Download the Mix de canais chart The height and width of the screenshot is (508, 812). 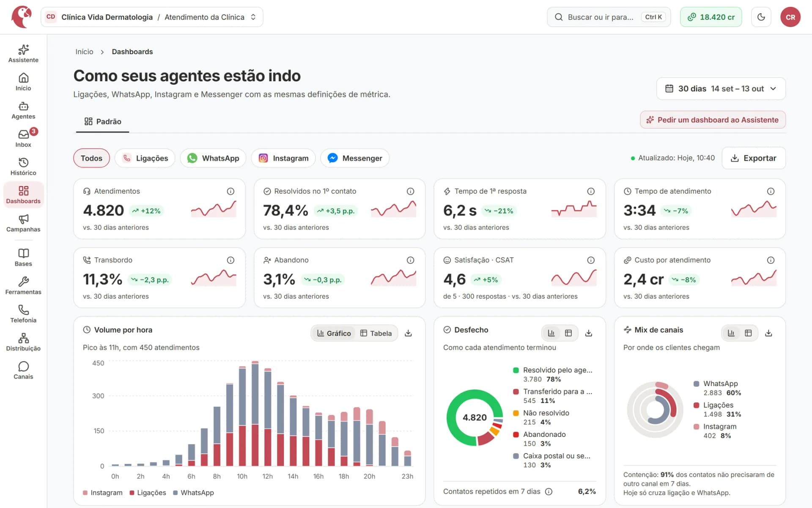tap(768, 333)
